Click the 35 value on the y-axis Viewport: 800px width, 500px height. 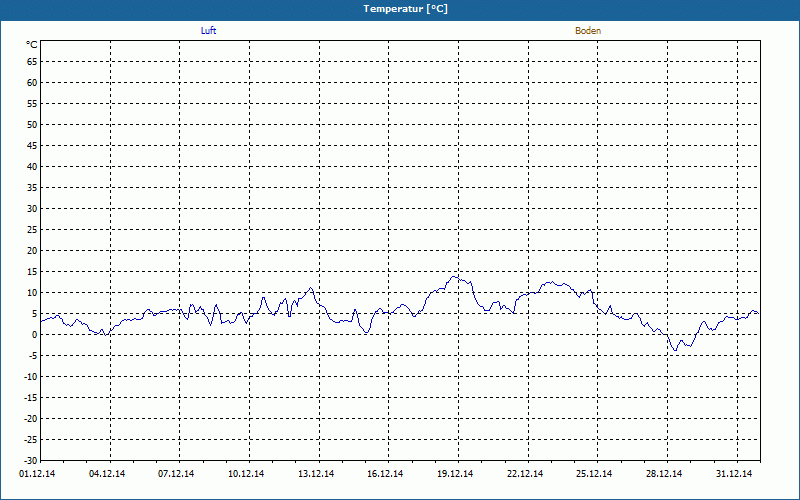pos(32,188)
